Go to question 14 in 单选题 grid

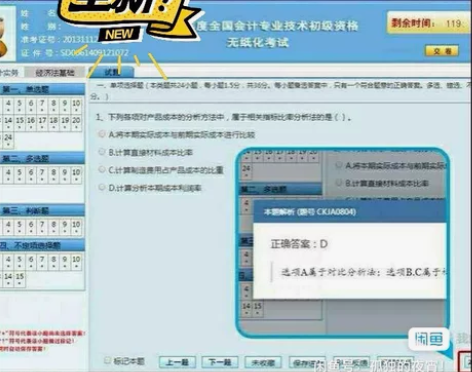(x=8, y=122)
